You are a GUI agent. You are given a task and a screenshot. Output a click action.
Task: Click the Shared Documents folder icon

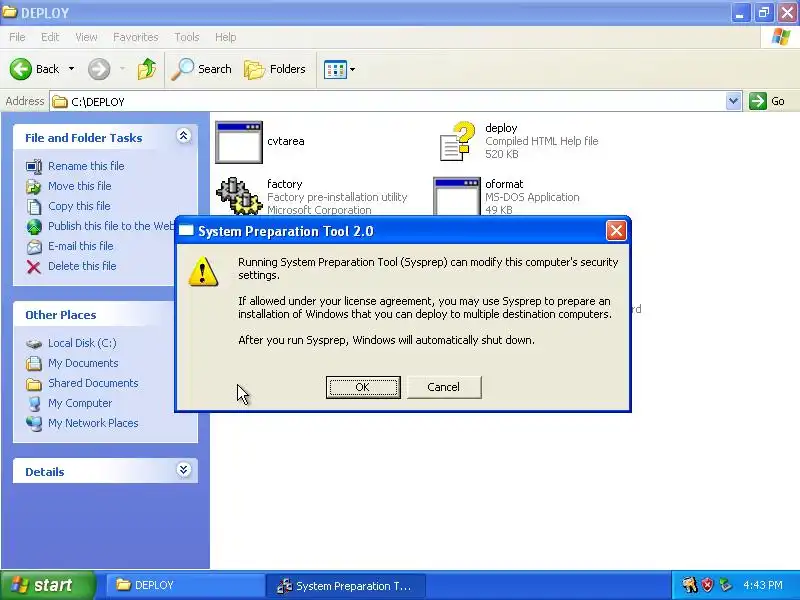tap(34, 383)
